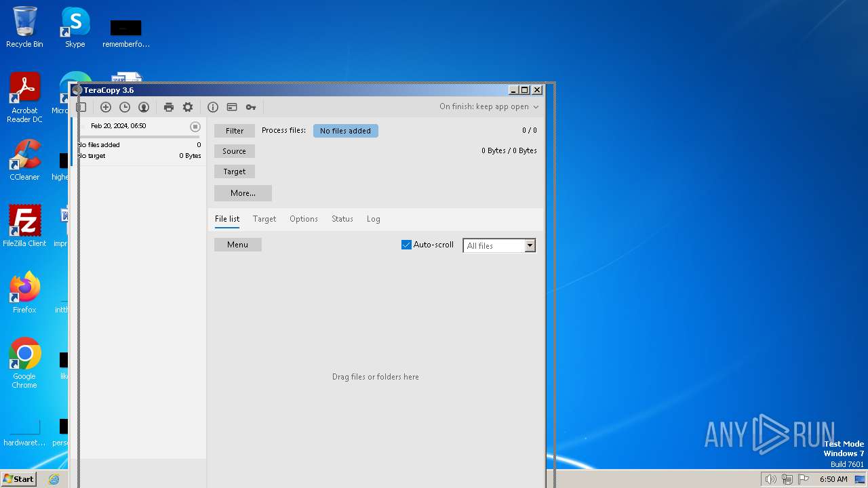Click the '0 Bytes / 0 Bytes' progress text
Image resolution: width=868 pixels, height=488 pixels.
(509, 150)
